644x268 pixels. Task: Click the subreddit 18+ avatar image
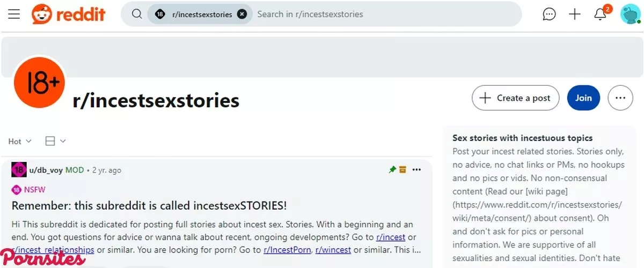point(39,83)
